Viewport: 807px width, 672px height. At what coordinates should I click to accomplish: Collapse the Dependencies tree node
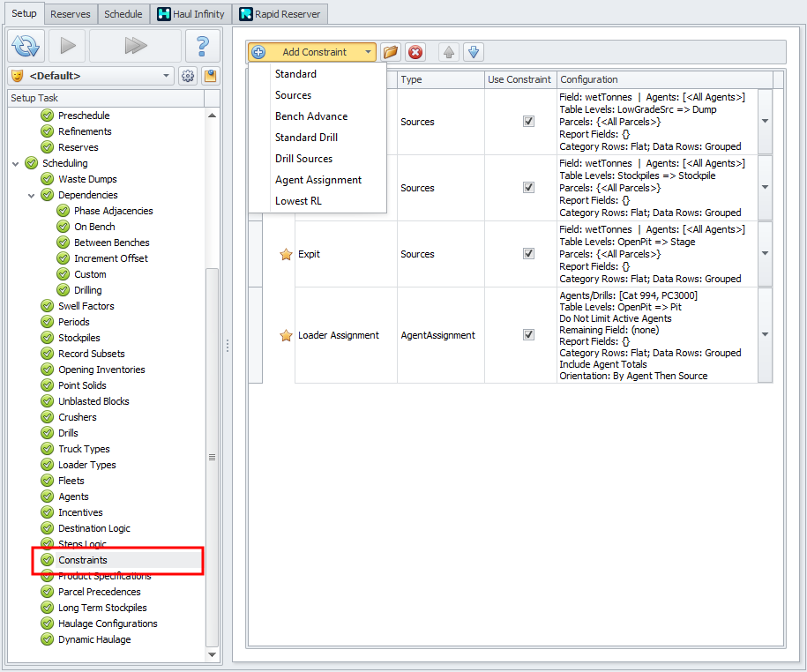(x=32, y=195)
